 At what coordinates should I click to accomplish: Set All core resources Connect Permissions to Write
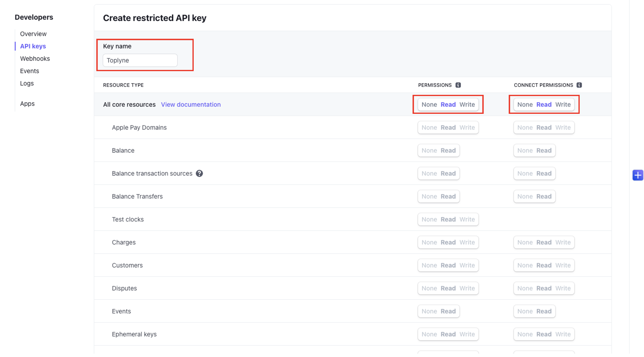(x=563, y=104)
